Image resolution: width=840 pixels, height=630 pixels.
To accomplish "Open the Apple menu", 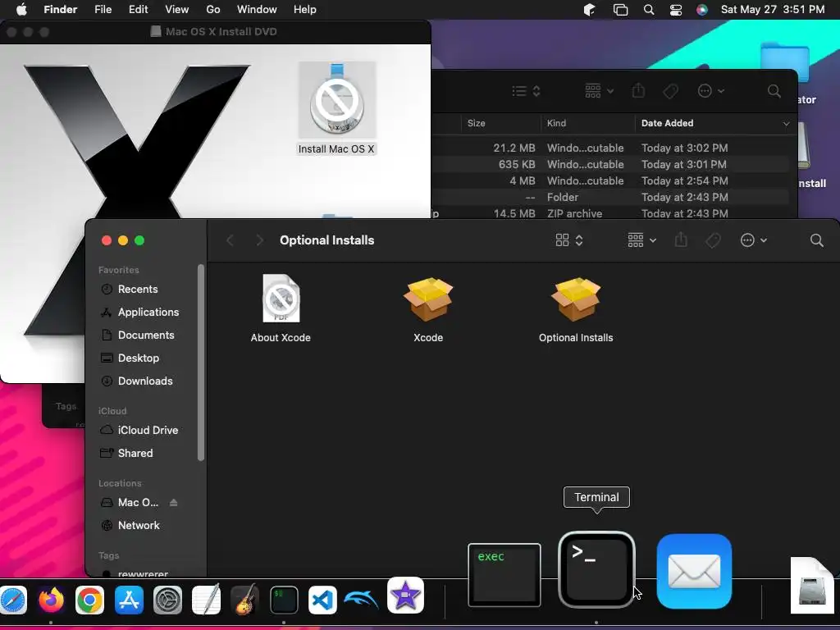I will point(21,10).
